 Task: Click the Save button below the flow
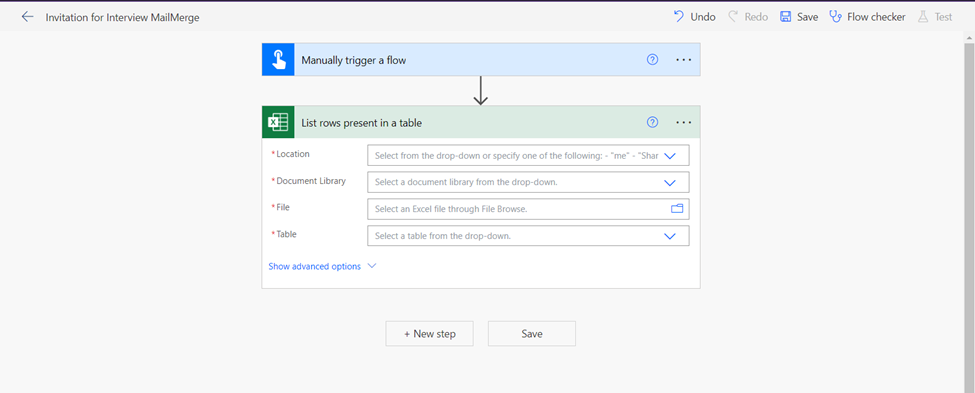coord(532,334)
